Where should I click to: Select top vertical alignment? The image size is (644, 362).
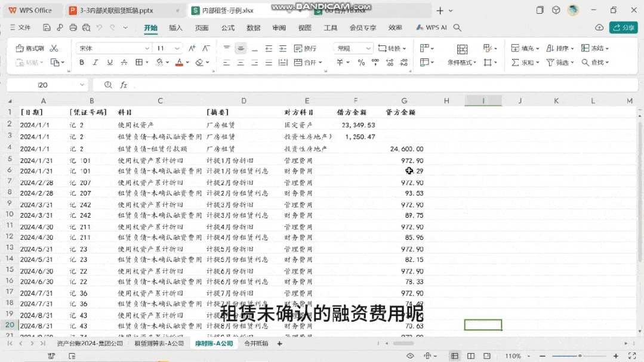tap(227, 48)
